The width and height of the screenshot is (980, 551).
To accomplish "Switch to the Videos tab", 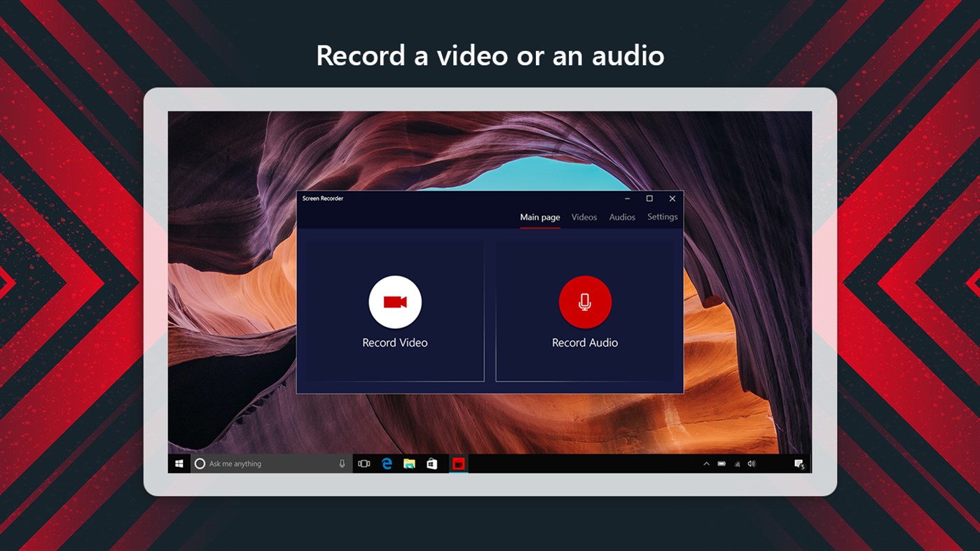I will (x=584, y=217).
